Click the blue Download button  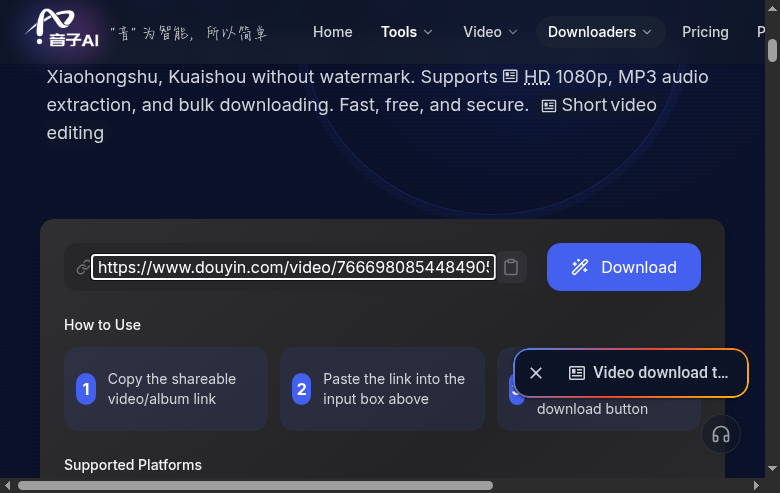624,267
